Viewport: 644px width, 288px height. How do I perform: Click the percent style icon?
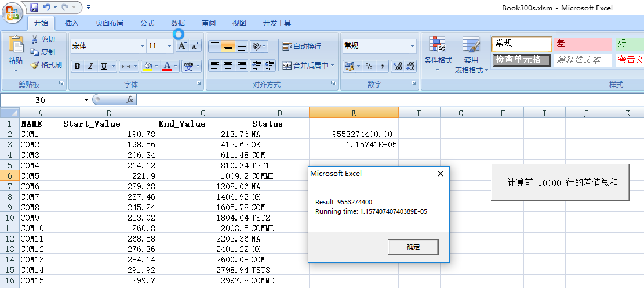click(x=369, y=66)
